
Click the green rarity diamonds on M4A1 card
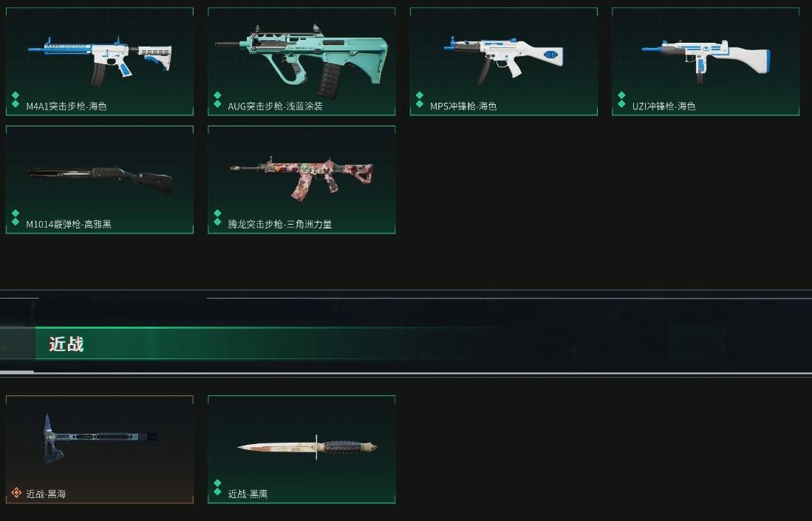[x=16, y=100]
